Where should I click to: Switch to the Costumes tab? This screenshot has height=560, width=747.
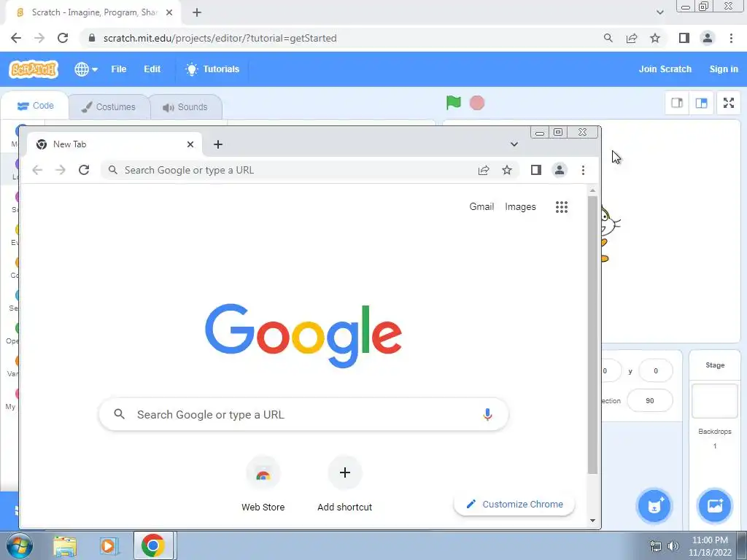pyautogui.click(x=109, y=106)
